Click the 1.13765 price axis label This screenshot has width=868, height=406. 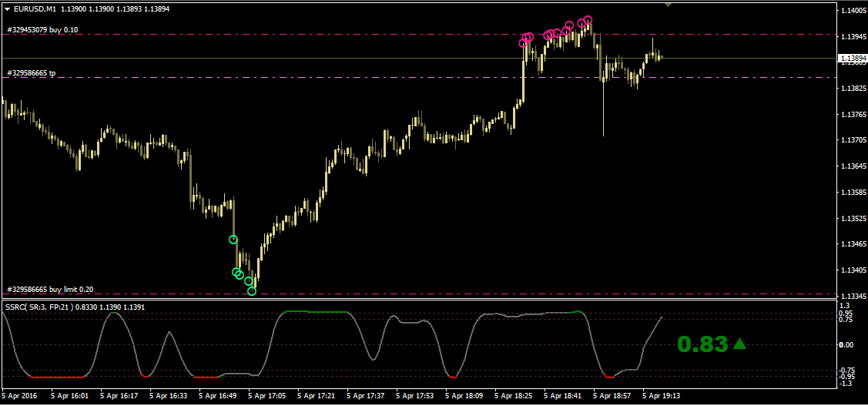[x=853, y=115]
